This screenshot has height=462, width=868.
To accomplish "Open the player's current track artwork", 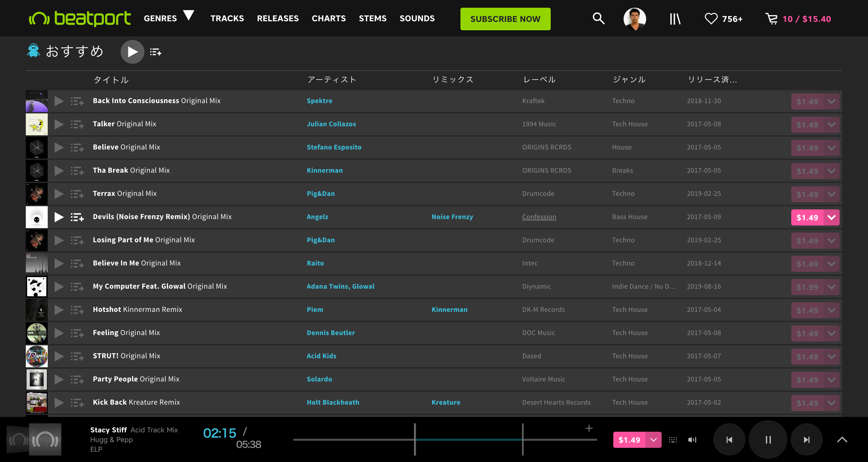I will point(45,439).
